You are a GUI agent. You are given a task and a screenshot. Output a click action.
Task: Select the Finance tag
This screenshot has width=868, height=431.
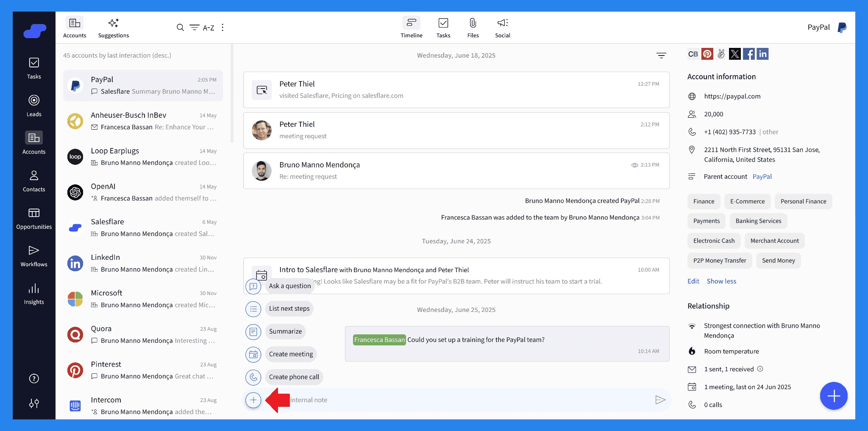point(704,202)
